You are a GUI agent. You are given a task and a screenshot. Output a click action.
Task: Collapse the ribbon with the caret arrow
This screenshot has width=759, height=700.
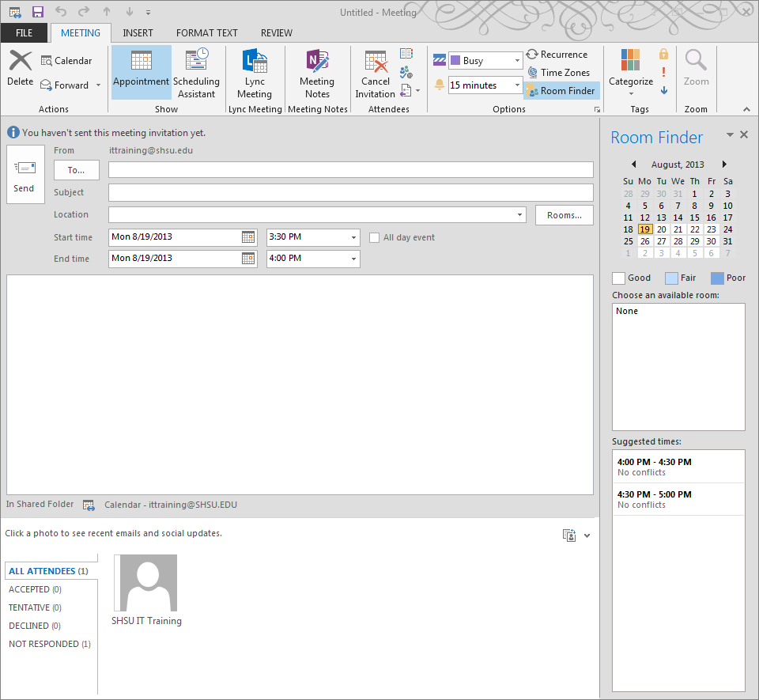point(747,109)
